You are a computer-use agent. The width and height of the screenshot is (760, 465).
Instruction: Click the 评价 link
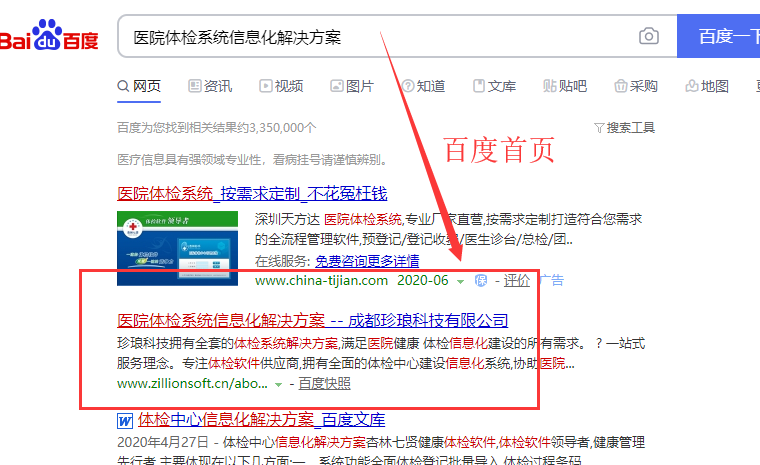click(x=517, y=280)
